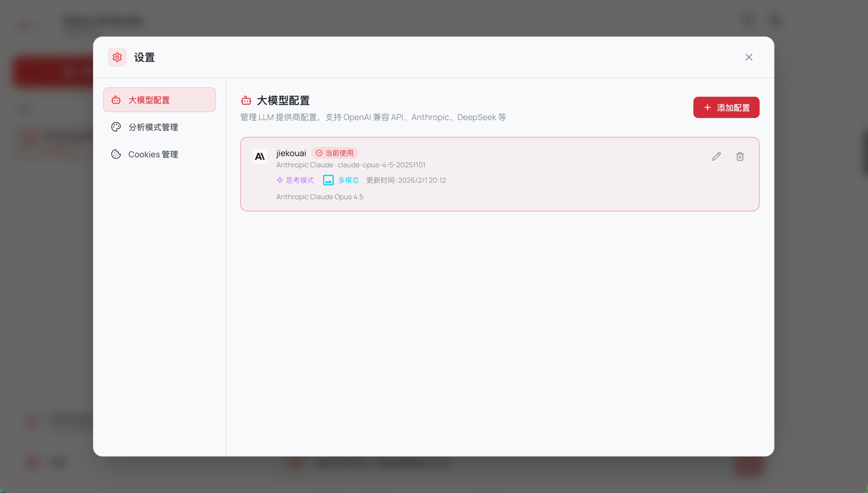The height and width of the screenshot is (493, 868).
Task: Click the Anthropic Claude Opus 4.5 description
Action: pyautogui.click(x=320, y=197)
